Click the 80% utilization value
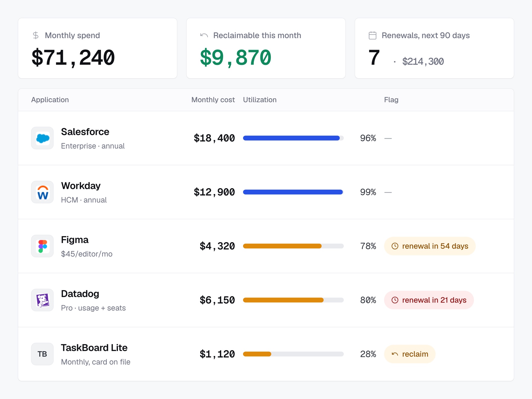532x399 pixels. click(368, 300)
